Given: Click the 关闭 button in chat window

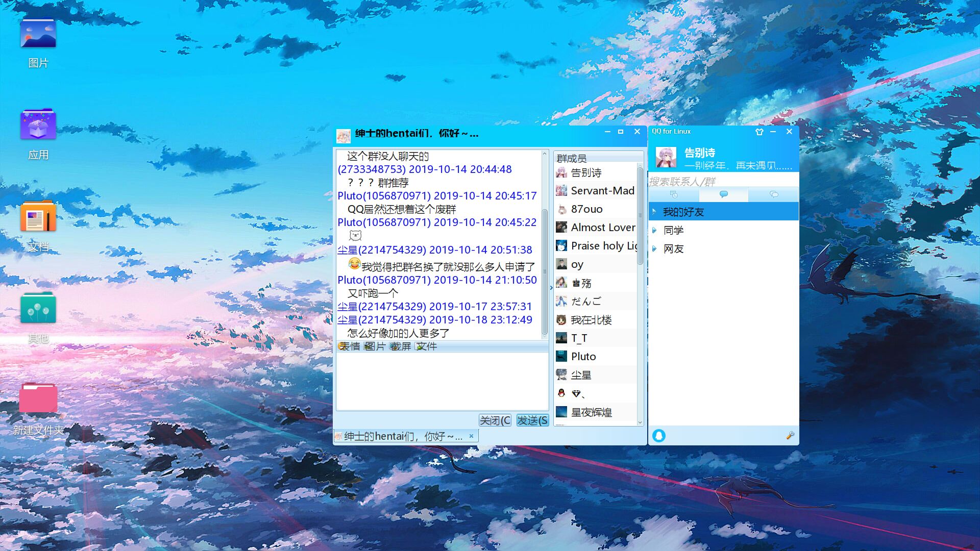Looking at the screenshot, I should (495, 420).
